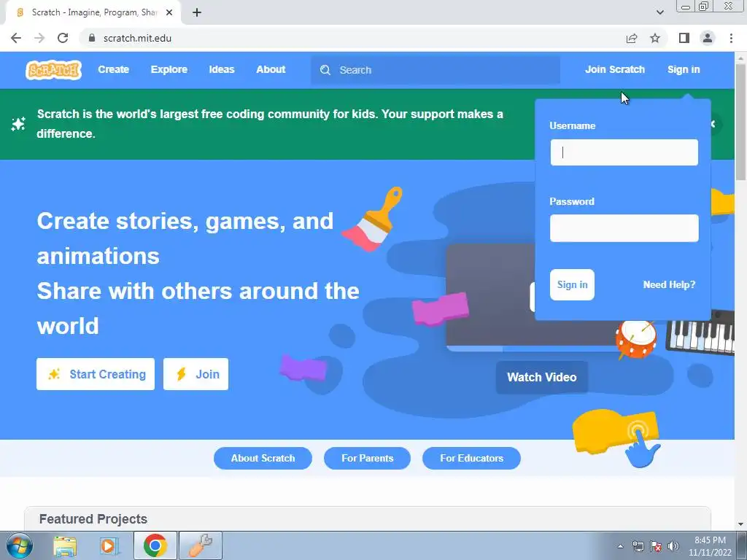Open the Create menu item
Screen dimensions: 747x560
tap(113, 69)
